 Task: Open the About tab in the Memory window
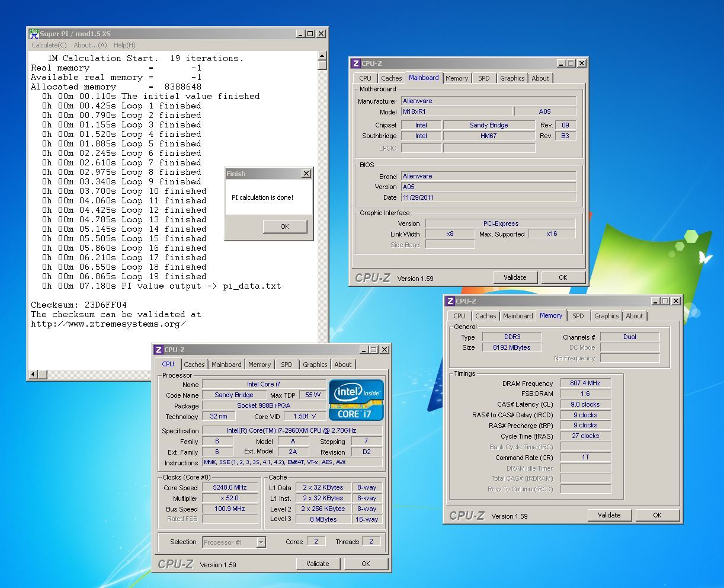(x=634, y=316)
